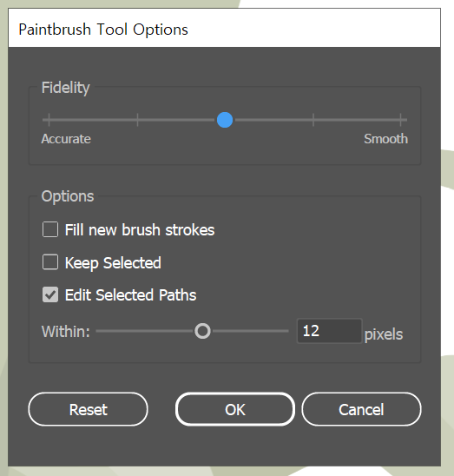Focus the Within pixels field showing 12
The width and height of the screenshot is (454, 476).
coord(329,331)
